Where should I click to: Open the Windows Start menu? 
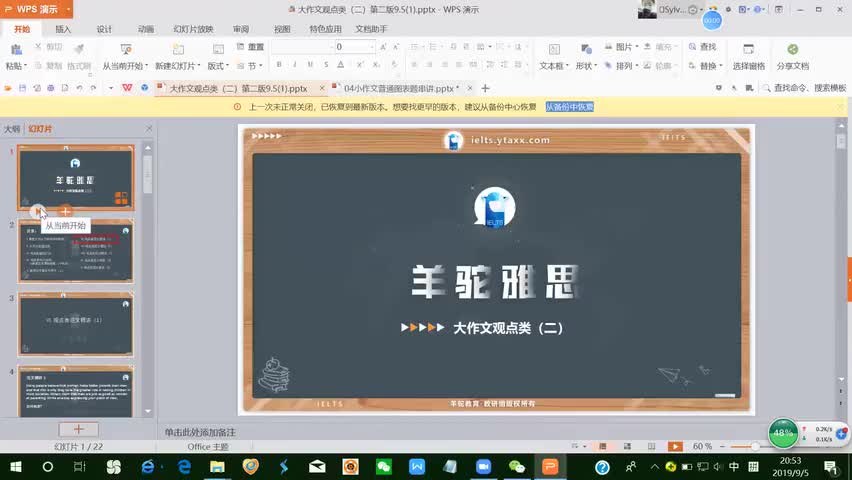[x=16, y=466]
